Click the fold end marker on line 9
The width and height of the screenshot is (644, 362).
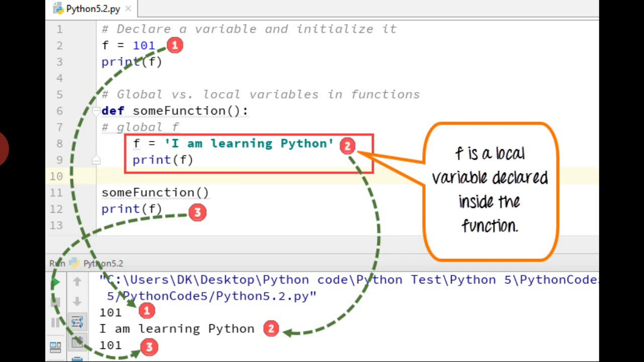(96, 160)
